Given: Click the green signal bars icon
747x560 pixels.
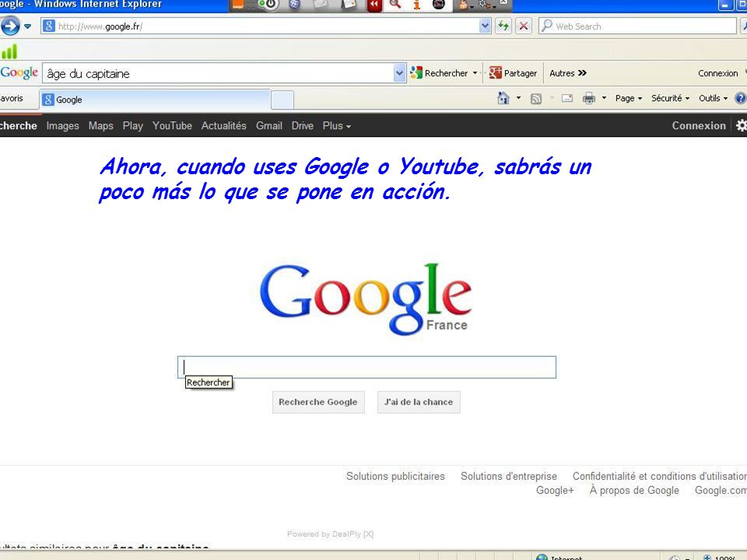Looking at the screenshot, I should 9,51.
